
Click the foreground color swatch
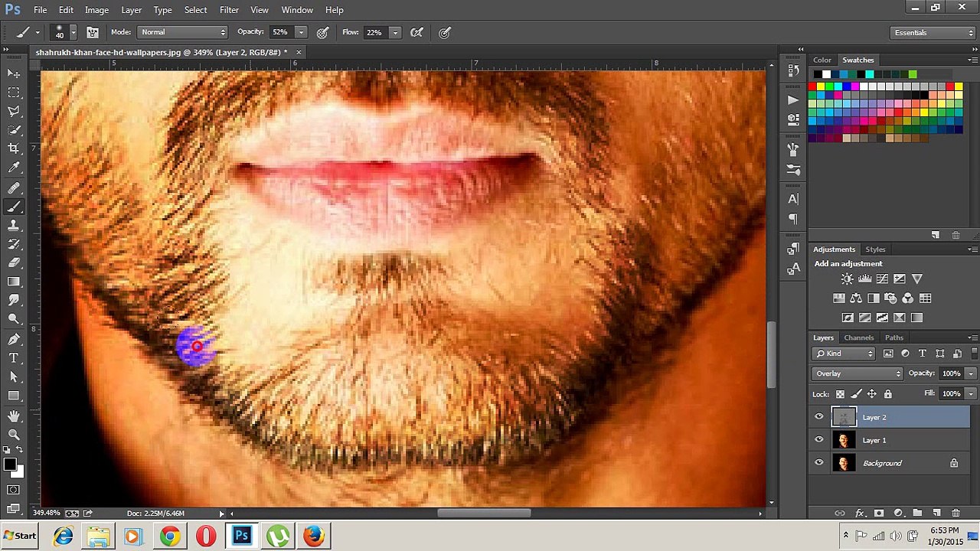pyautogui.click(x=10, y=464)
